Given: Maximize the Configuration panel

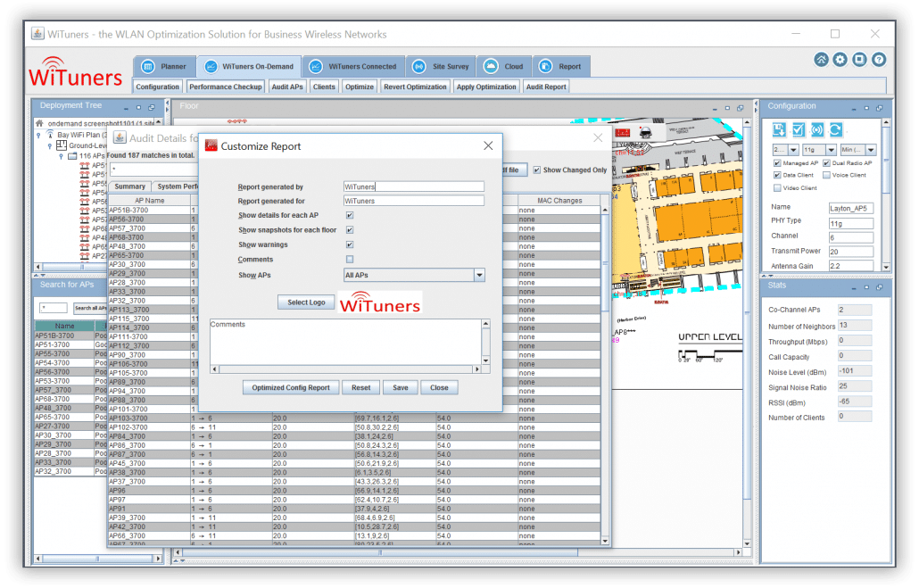Looking at the screenshot, I should pos(866,108).
